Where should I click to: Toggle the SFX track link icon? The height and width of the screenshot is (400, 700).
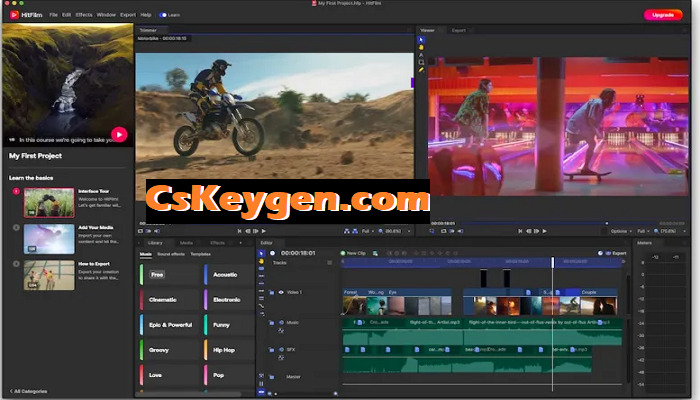pos(281,358)
